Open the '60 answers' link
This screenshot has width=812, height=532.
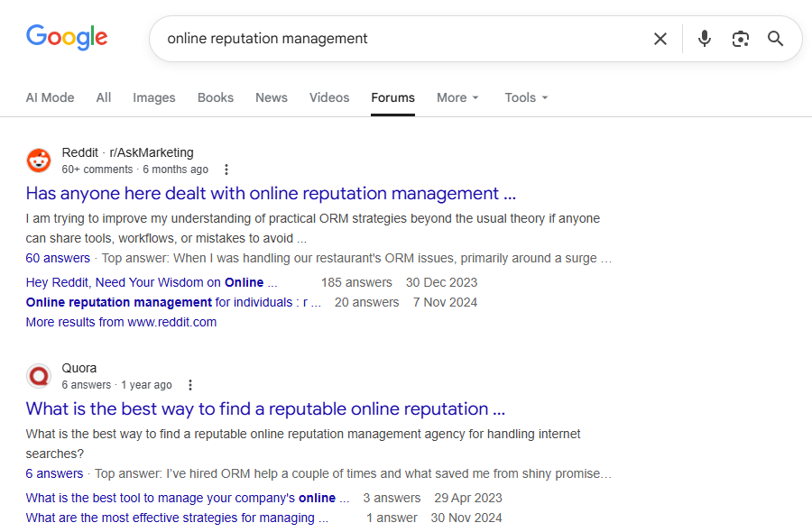tap(58, 258)
